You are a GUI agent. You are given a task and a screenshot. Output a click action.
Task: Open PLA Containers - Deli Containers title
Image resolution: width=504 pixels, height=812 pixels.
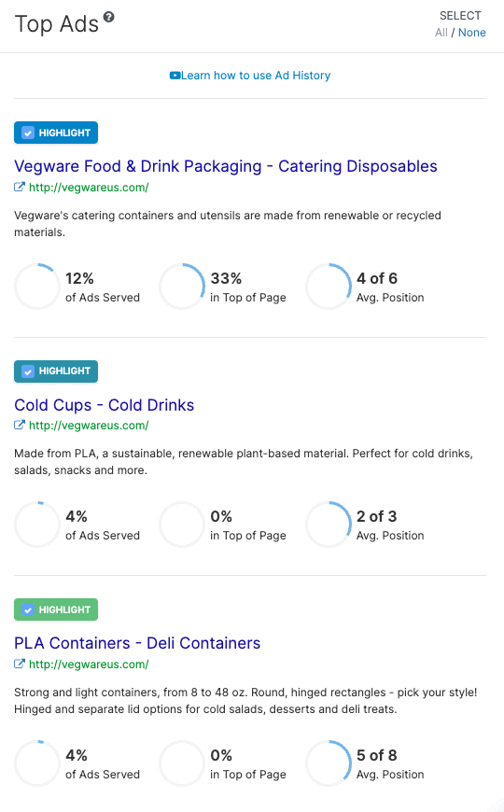(x=137, y=643)
